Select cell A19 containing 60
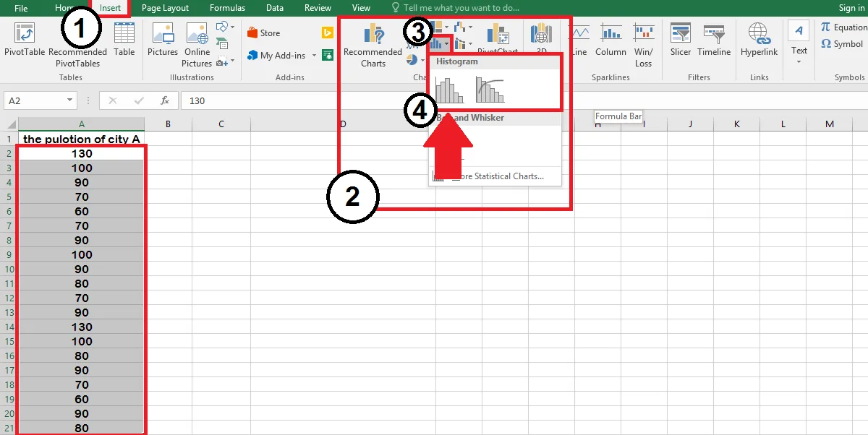868x435 pixels. pos(82,399)
